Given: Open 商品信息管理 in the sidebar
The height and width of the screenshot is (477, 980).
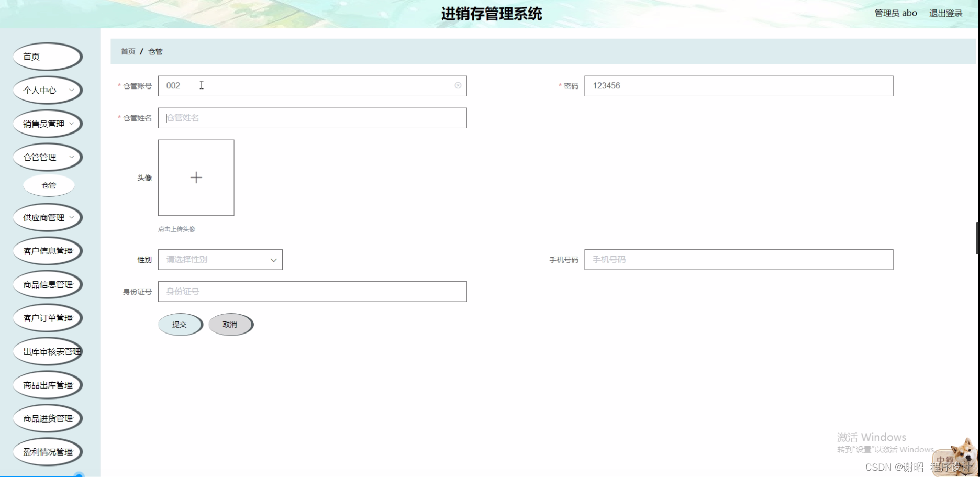Looking at the screenshot, I should coord(48,284).
